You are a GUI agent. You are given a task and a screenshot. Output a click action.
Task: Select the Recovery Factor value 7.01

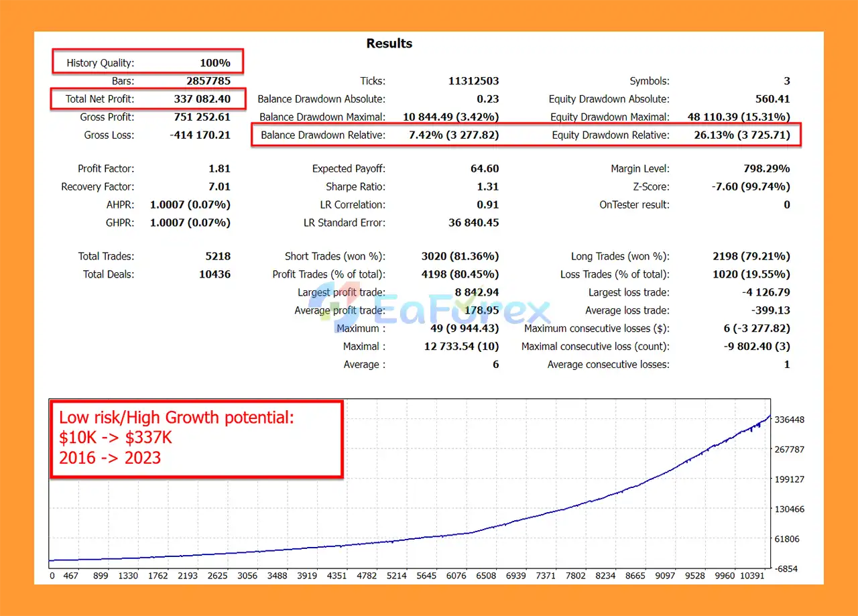coord(219,187)
